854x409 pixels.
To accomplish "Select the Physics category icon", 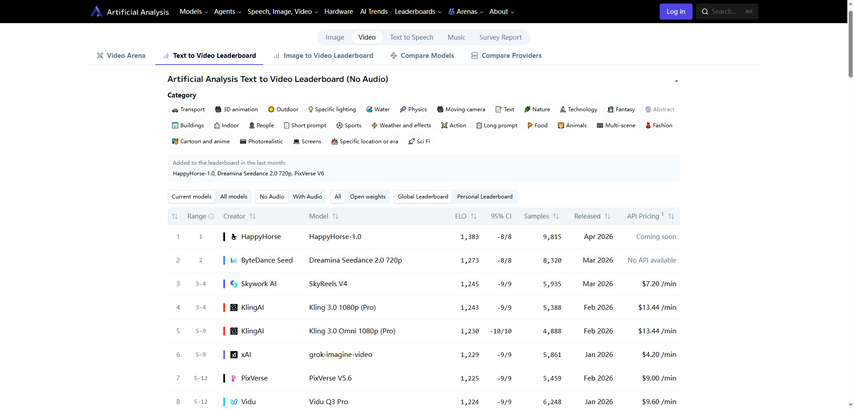I will (403, 109).
